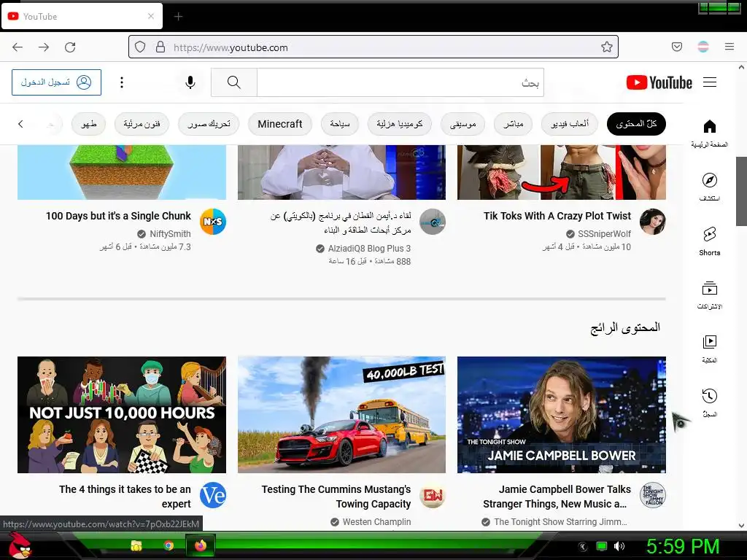Open Veritasium channel avatar

click(213, 495)
